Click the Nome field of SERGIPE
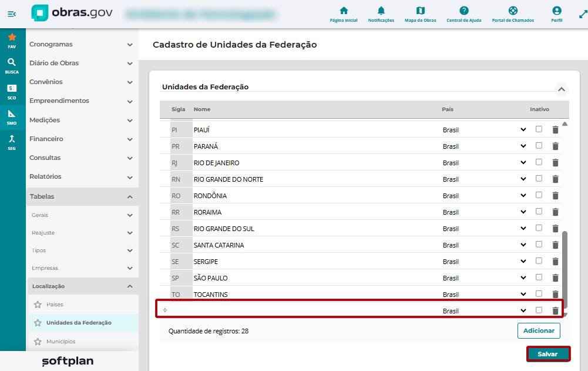 click(317, 262)
